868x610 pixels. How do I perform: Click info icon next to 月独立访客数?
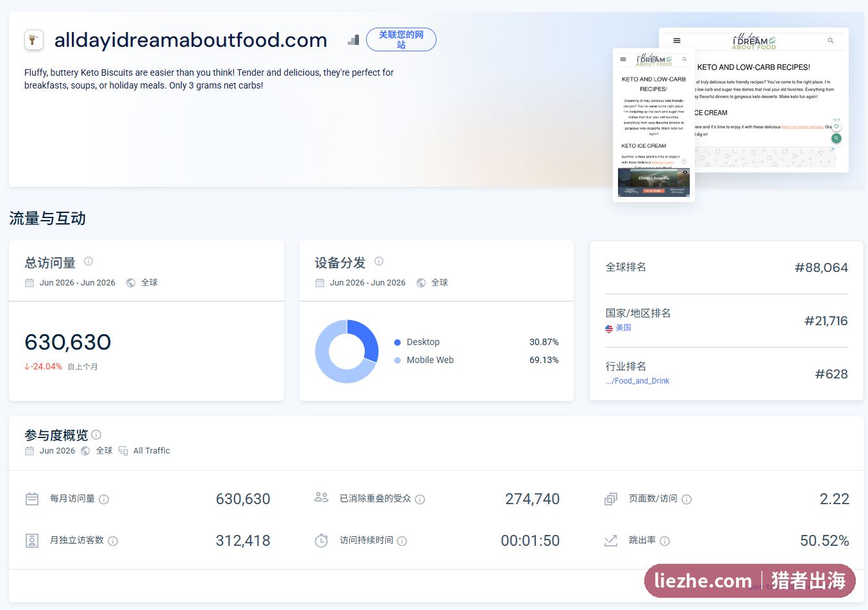113,541
